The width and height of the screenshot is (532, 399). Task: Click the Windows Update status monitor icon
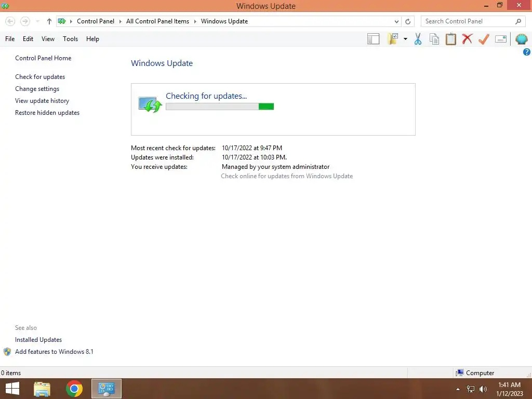click(150, 104)
